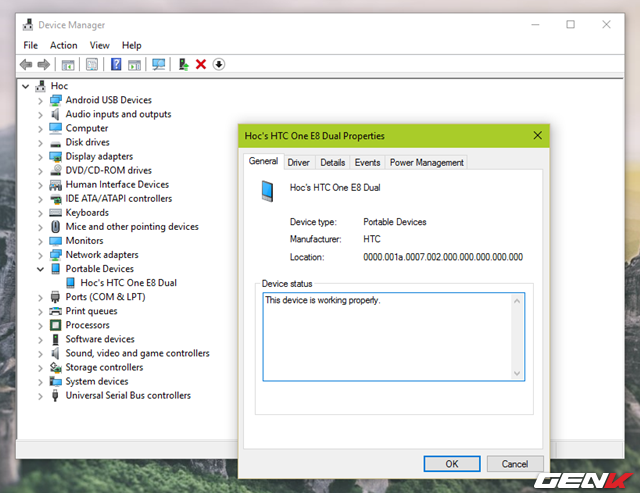Image resolution: width=640 pixels, height=493 pixels.
Task: Click the Disk drives category icon
Action: [x=56, y=143]
